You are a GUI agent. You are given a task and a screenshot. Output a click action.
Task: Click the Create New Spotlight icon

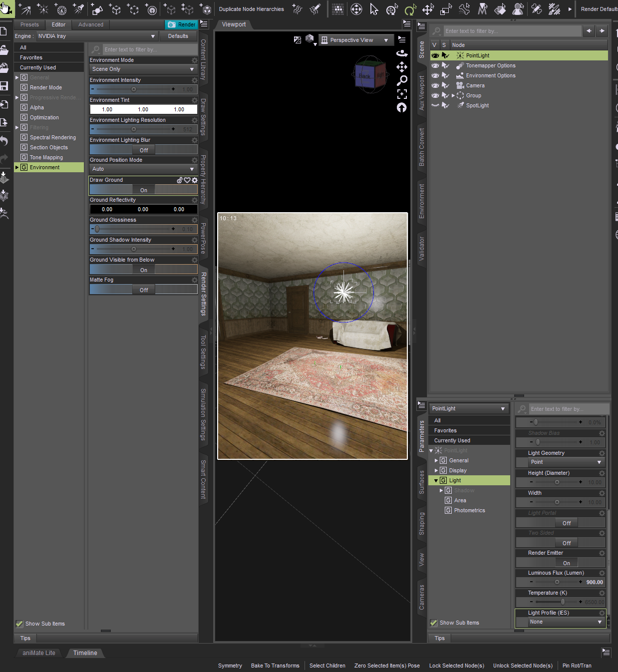pos(78,9)
